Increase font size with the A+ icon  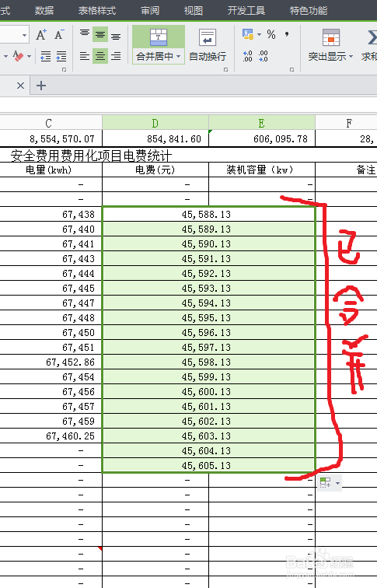(41, 35)
